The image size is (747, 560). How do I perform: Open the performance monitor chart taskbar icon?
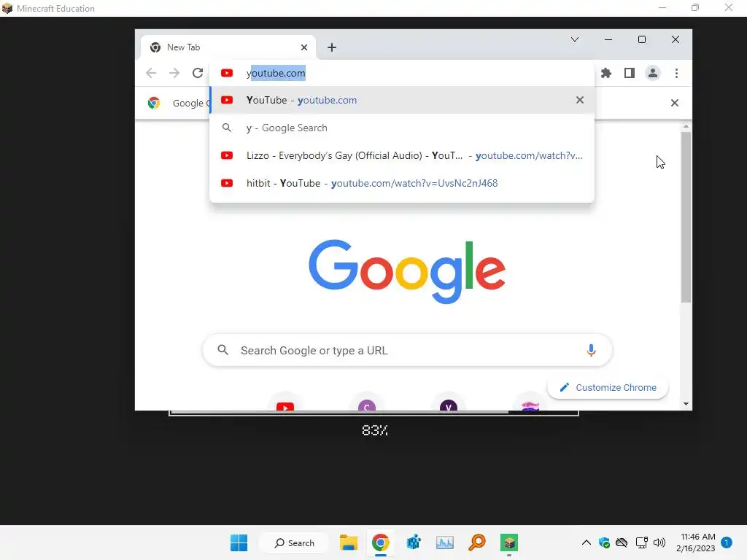[x=445, y=542]
